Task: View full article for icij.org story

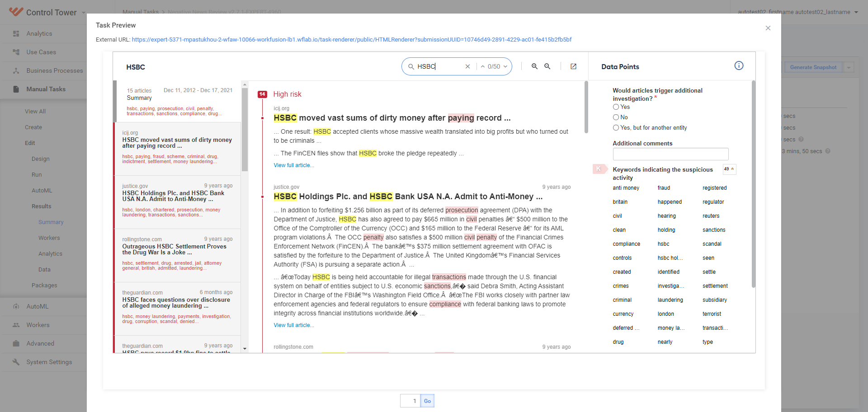Action: point(294,165)
